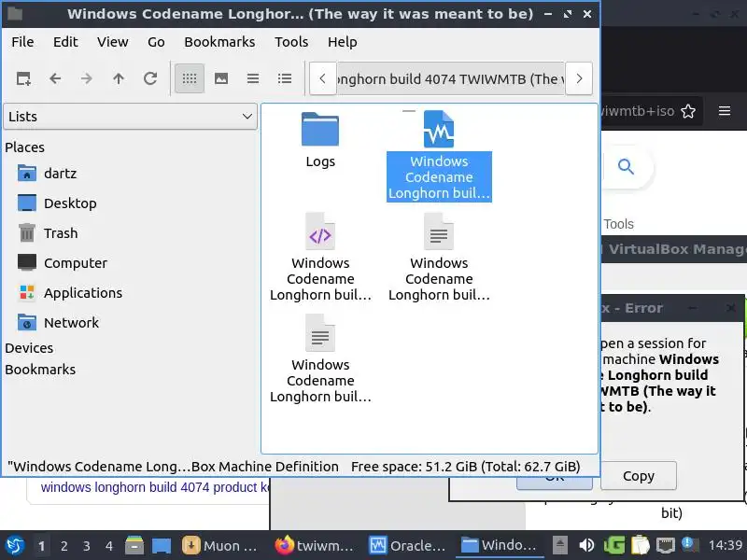Click the show desktop panel icon
This screenshot has height=560, width=747.
(162, 546)
